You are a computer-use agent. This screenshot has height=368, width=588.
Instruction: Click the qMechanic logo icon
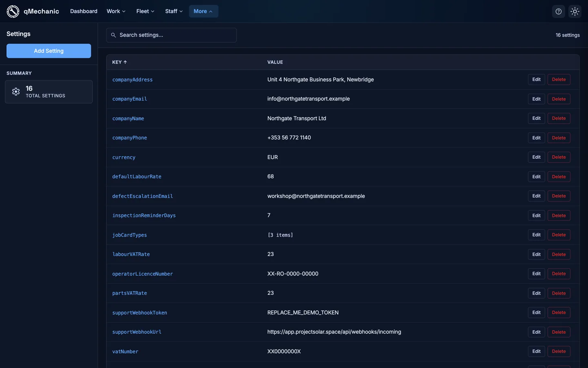tap(13, 11)
